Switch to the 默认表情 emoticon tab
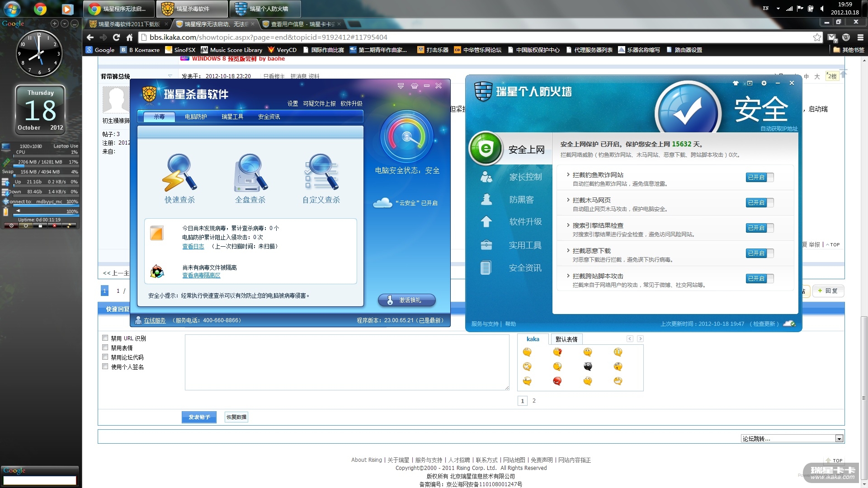The image size is (868, 488). (566, 339)
